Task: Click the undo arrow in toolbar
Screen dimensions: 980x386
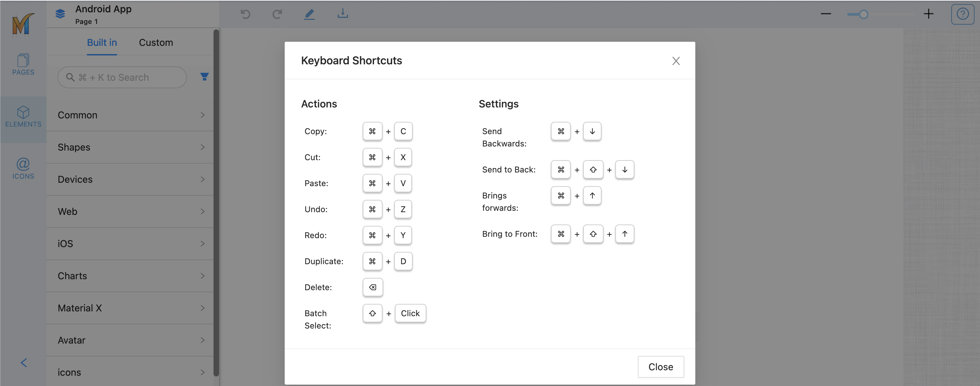Action: [245, 14]
